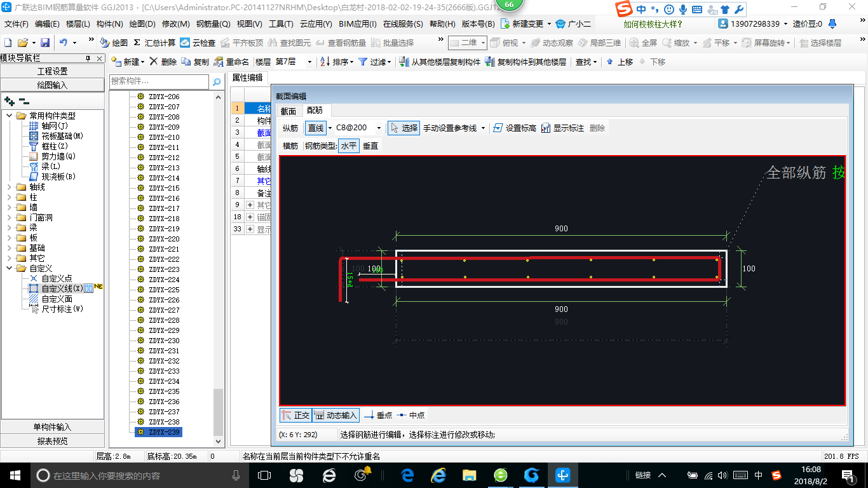Open 钢筋量(Q) menu

[213, 24]
